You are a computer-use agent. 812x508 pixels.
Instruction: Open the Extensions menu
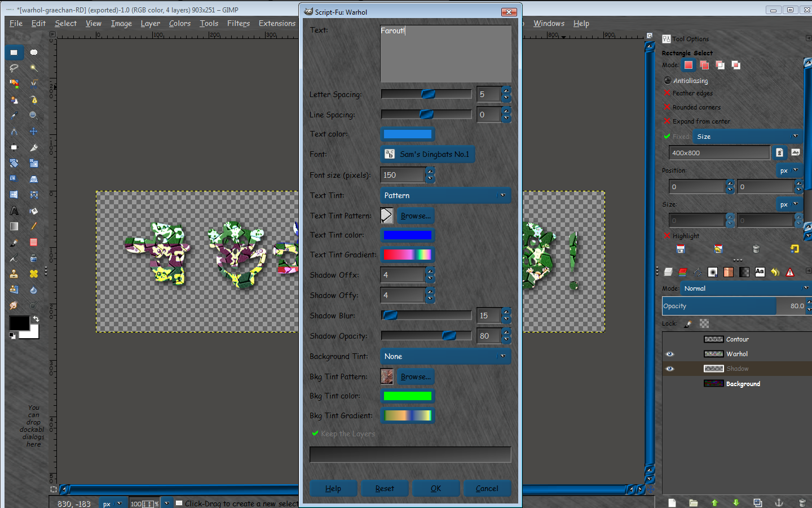pyautogui.click(x=277, y=23)
